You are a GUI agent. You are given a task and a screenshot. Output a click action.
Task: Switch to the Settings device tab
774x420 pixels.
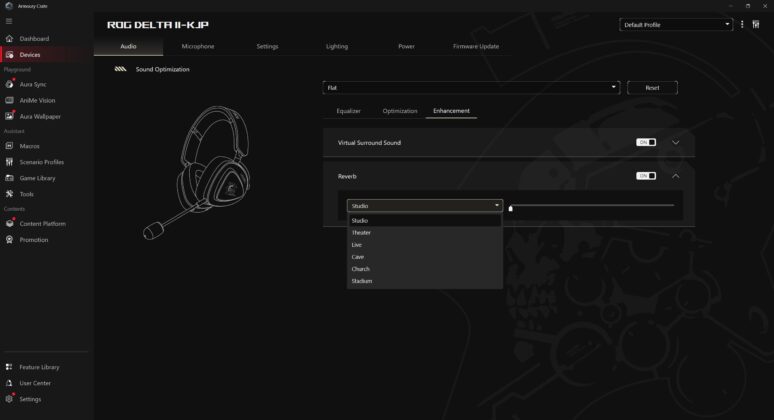coord(268,46)
